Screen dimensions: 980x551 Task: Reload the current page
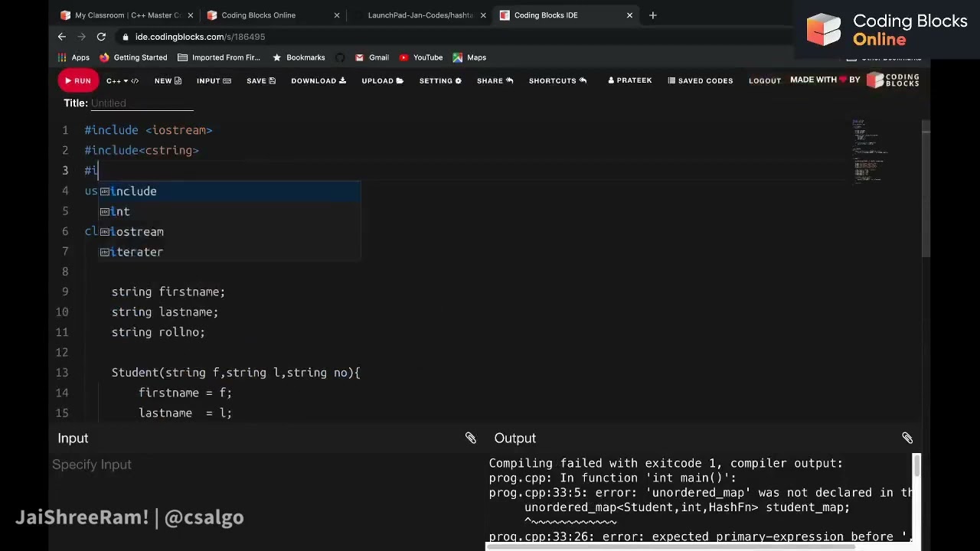pos(101,37)
